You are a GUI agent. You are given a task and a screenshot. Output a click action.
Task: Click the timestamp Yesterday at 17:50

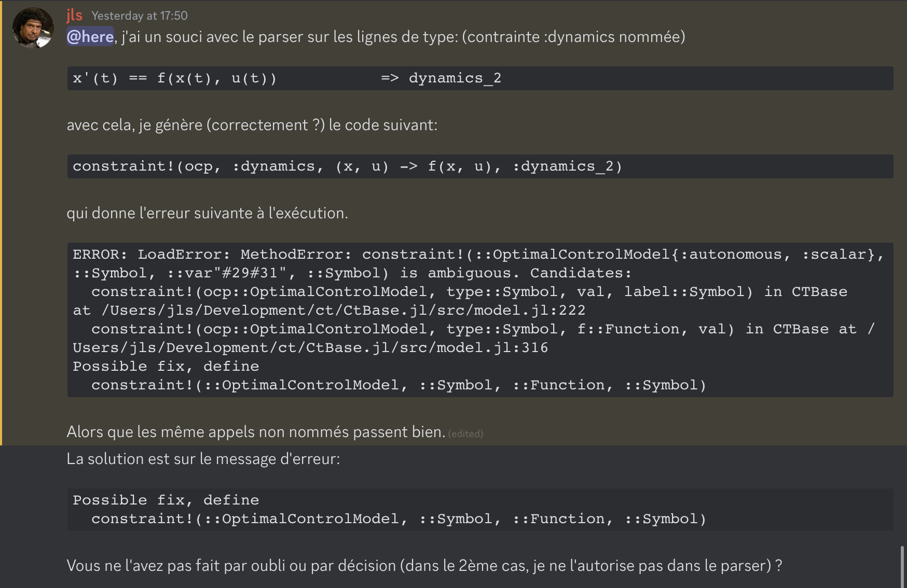point(140,16)
